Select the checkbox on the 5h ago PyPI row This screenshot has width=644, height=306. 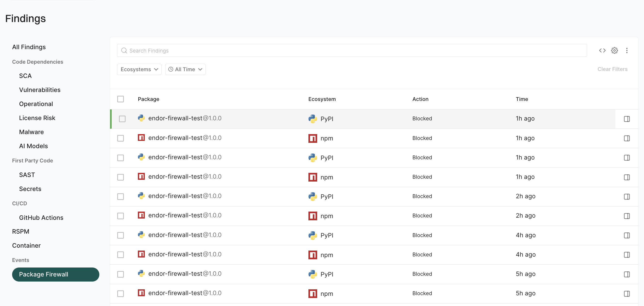coord(121,274)
